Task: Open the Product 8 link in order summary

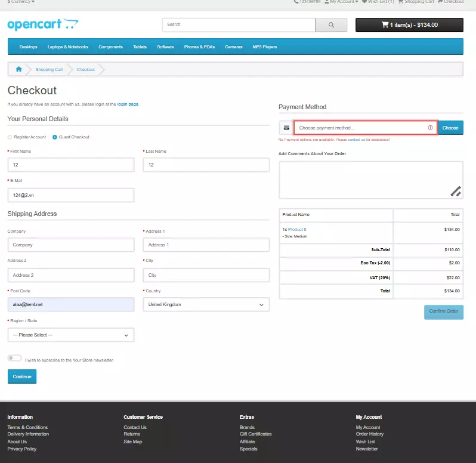Action: (x=297, y=230)
